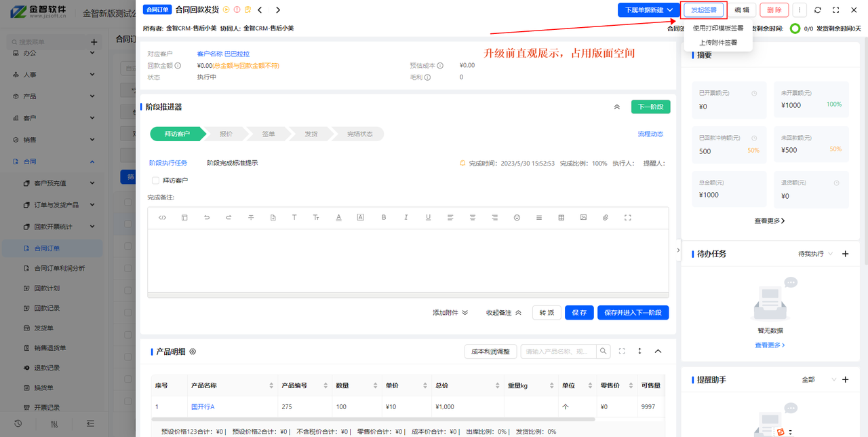Go to previous record with left arrow
This screenshot has width=868, height=437.
(260, 9)
